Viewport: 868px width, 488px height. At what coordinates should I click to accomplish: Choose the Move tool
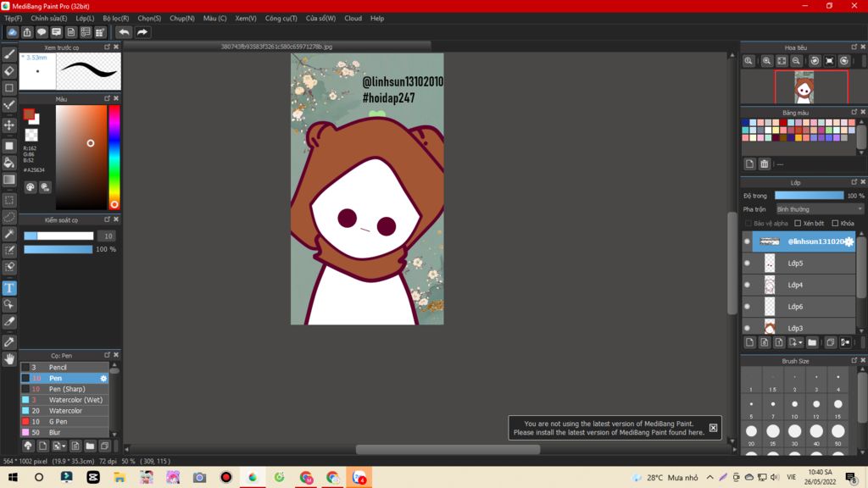pyautogui.click(x=9, y=125)
